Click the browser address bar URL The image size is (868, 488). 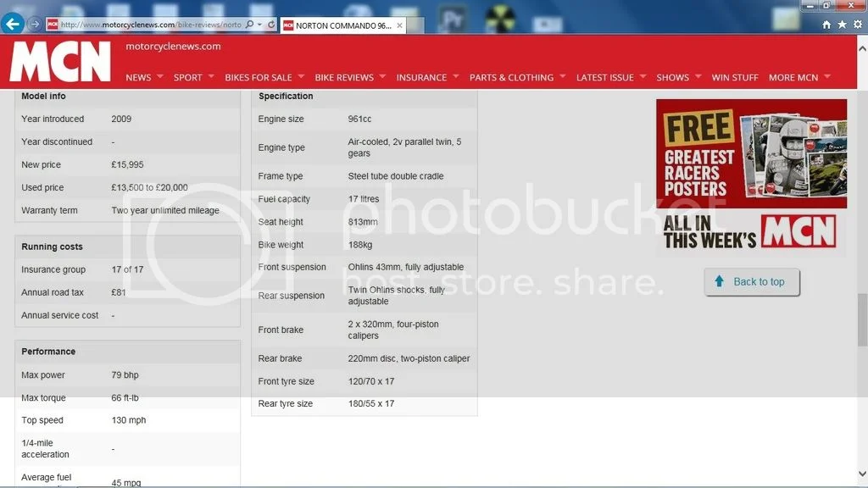(148, 25)
